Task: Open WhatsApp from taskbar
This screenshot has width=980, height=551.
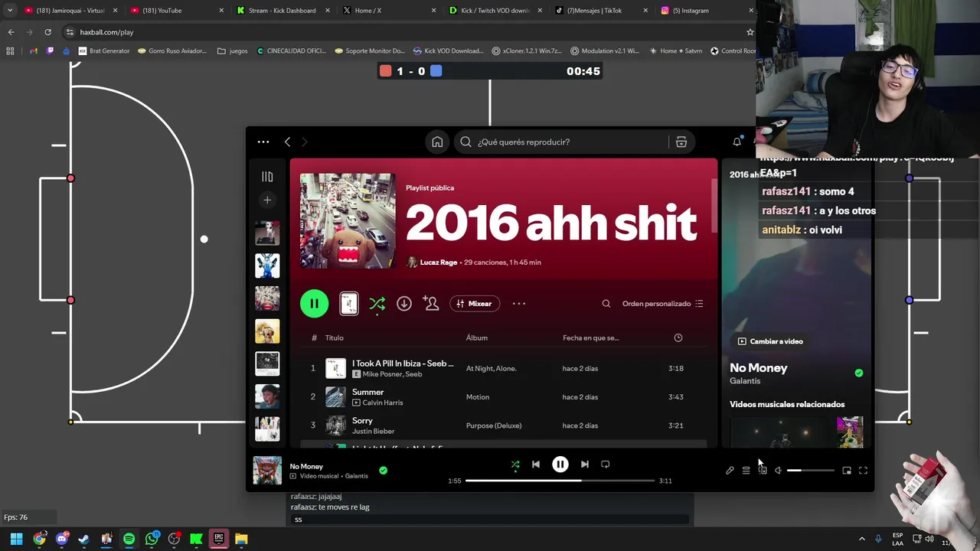Action: point(152,539)
